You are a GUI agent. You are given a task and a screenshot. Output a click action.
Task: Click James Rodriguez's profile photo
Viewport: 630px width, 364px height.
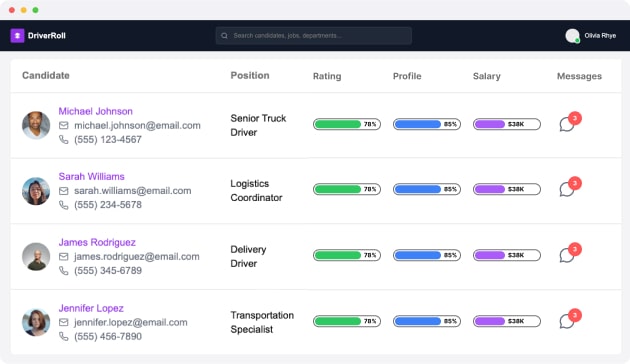36,256
